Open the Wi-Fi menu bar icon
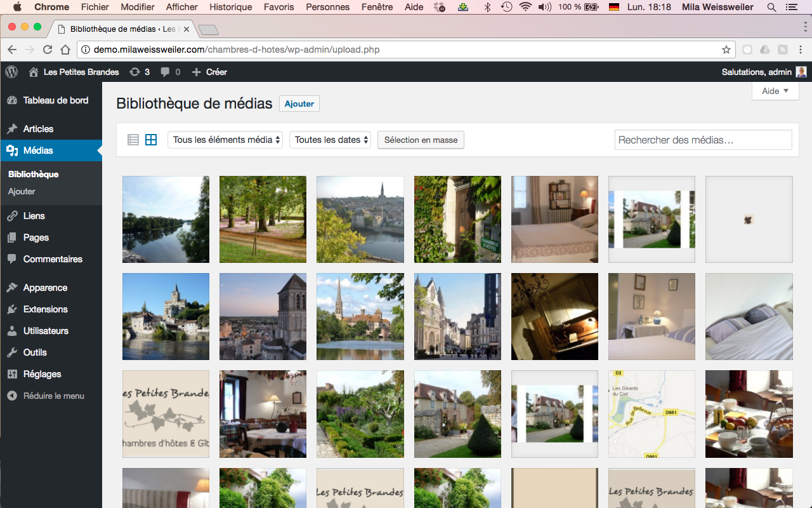The height and width of the screenshot is (508, 812). 525,7
